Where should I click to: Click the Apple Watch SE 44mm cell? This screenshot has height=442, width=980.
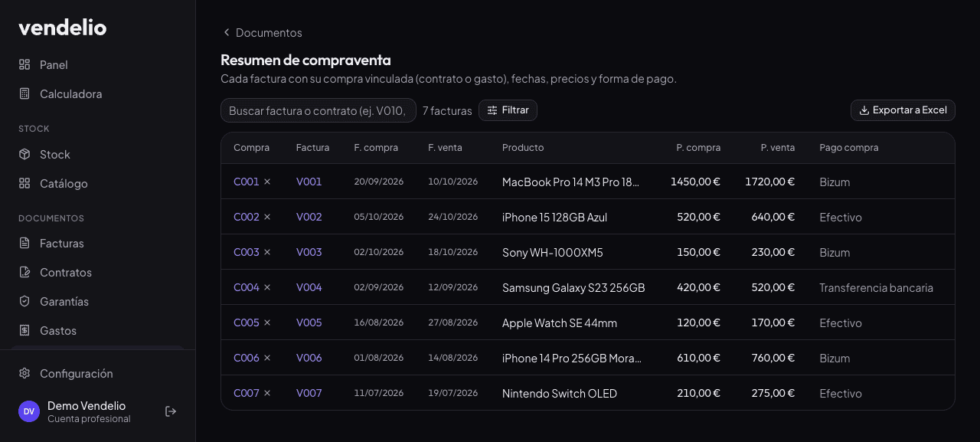560,323
